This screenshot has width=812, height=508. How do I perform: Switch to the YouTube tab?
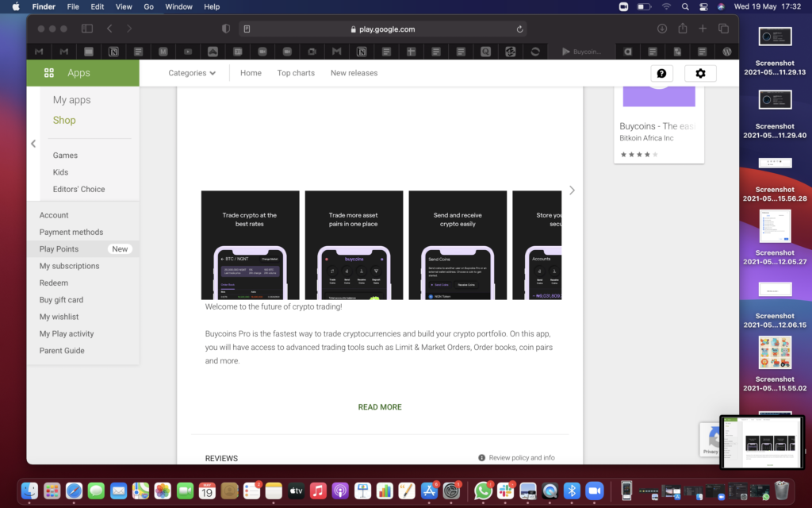pos(188,52)
